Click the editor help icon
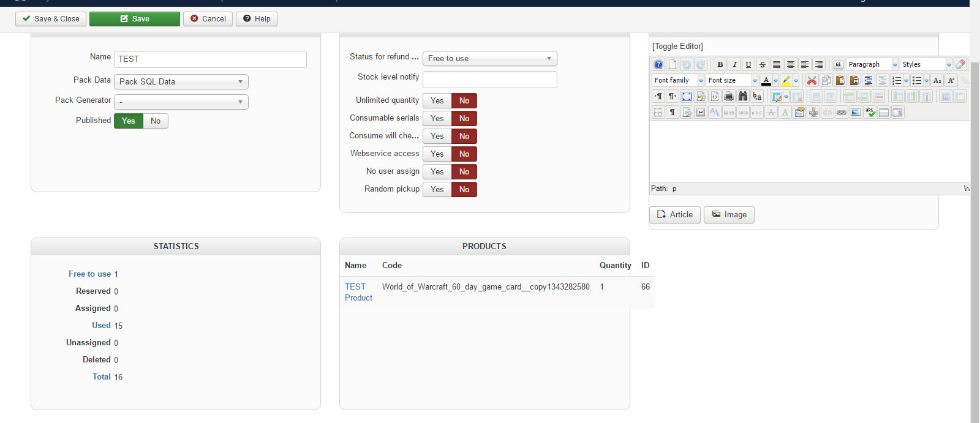This screenshot has height=423, width=980. coord(658,64)
